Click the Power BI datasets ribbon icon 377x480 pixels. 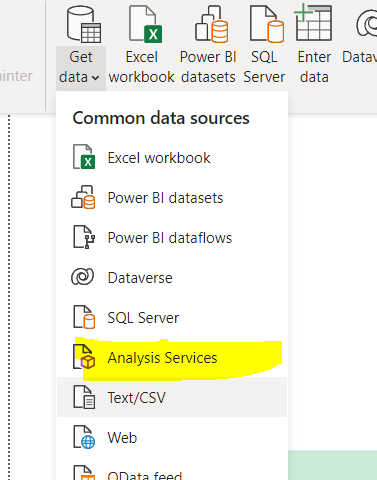[212, 23]
